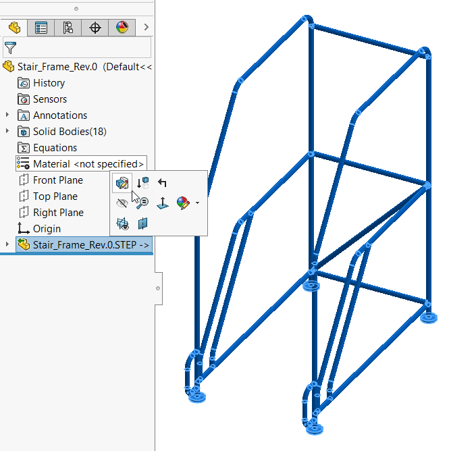Image resolution: width=476 pixels, height=451 pixels.
Task: Click the Sensors folder icon
Action: coord(24,99)
